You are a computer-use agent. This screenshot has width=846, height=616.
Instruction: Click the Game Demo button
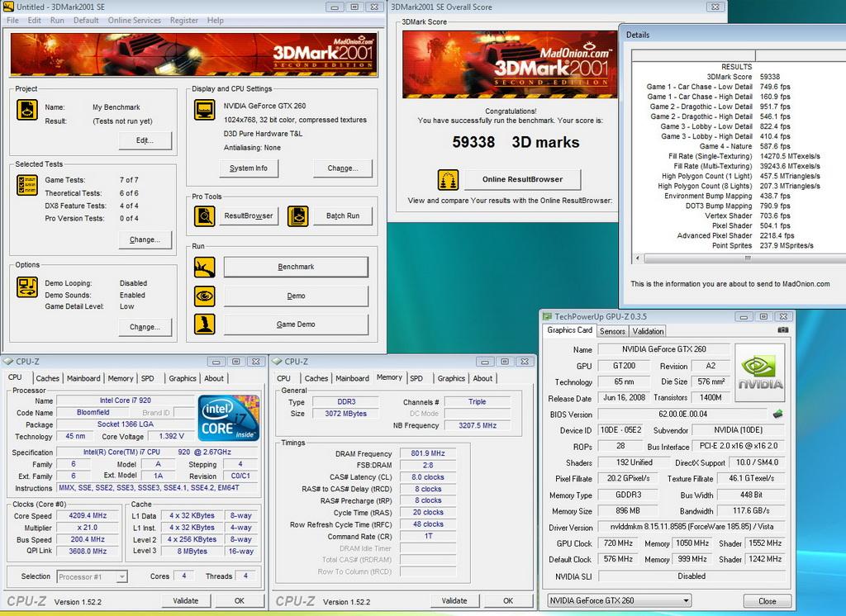(297, 325)
